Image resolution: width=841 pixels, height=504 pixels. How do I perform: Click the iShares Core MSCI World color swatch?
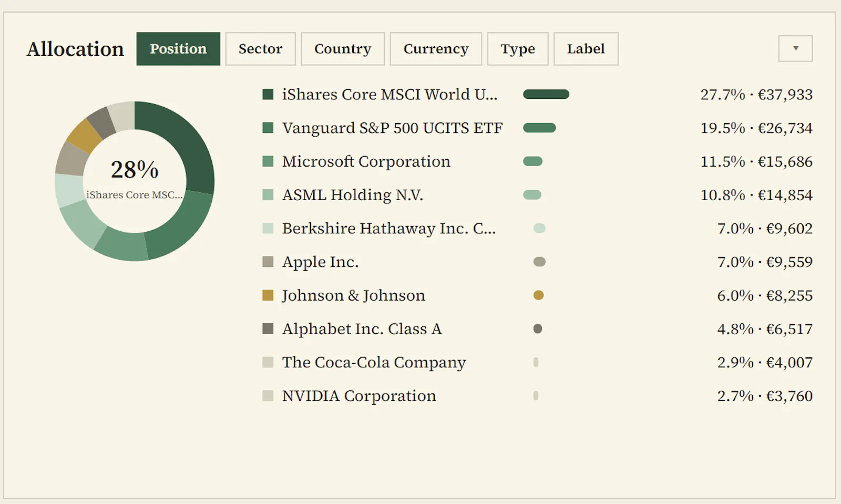click(268, 94)
